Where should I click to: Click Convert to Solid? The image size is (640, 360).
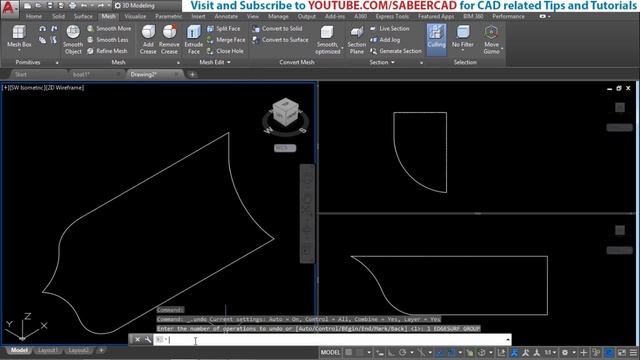point(277,29)
